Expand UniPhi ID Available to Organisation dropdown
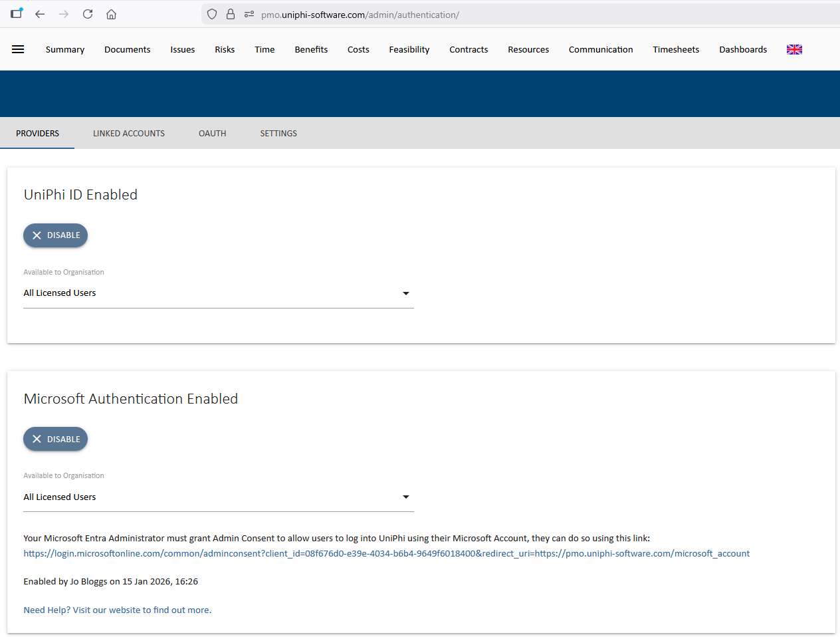840x637 pixels. (x=219, y=293)
